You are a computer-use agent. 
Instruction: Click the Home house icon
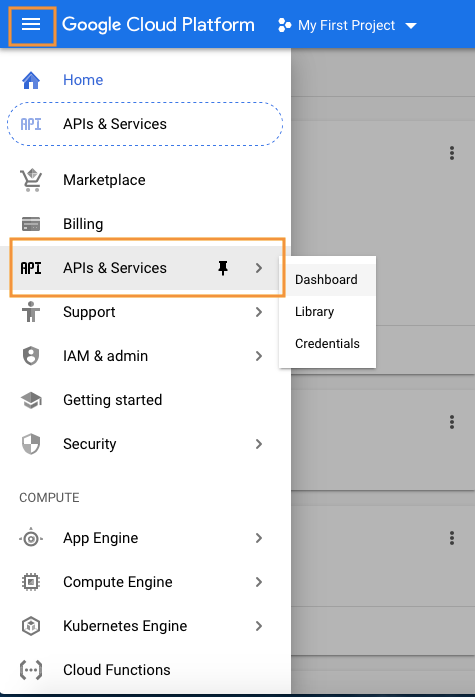[31, 80]
